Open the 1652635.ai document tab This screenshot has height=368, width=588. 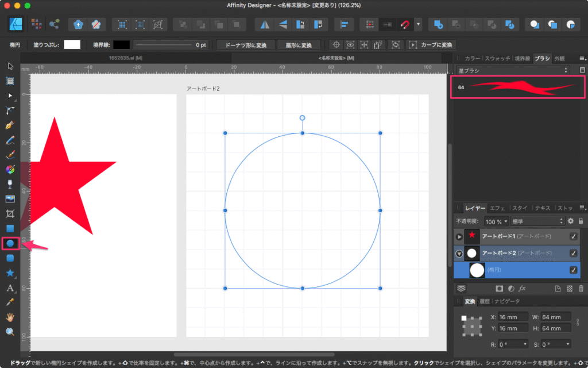coord(126,58)
